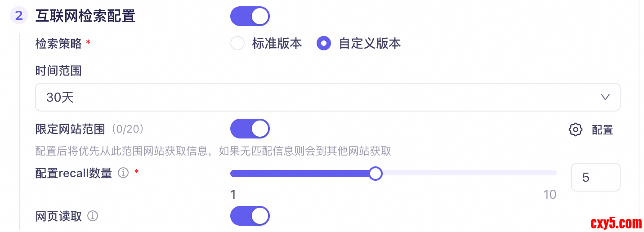644x232 pixels.
Task: Click the step 2 number badge
Action: [19, 16]
